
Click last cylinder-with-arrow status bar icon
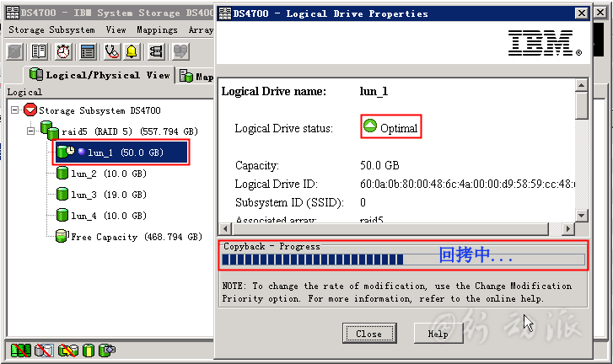coord(107,351)
